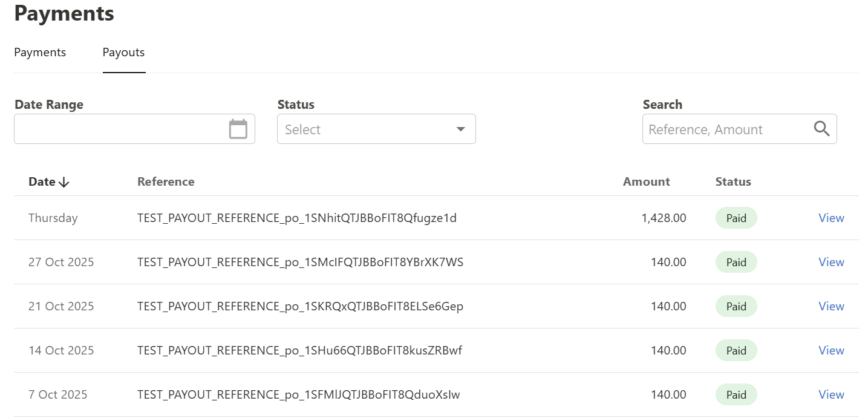Open the Status dropdown arrow

460,129
